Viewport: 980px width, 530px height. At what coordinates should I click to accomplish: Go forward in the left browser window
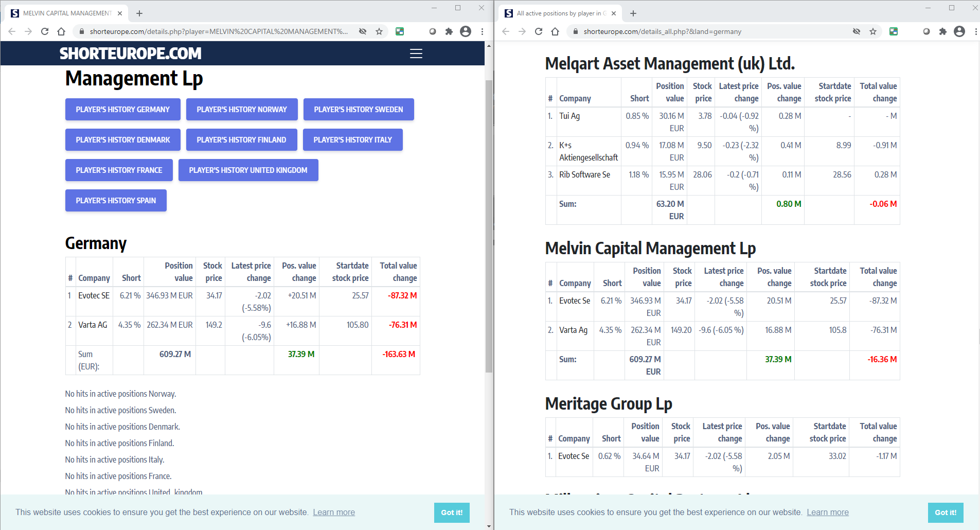coord(28,31)
